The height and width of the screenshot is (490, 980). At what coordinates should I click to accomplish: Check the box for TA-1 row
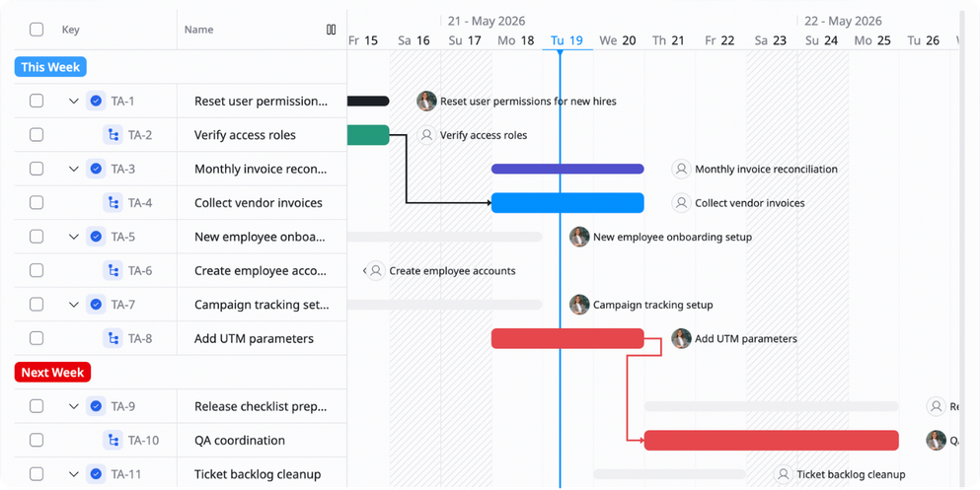pos(37,101)
